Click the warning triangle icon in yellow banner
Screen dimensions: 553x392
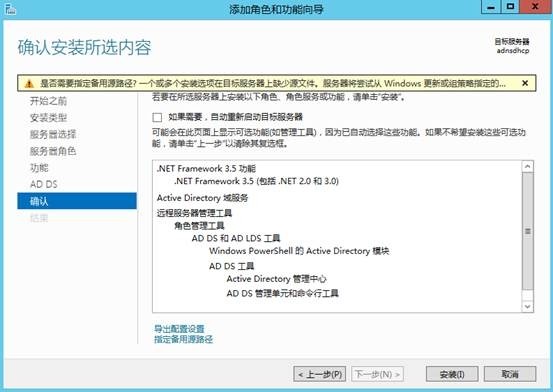(x=29, y=84)
